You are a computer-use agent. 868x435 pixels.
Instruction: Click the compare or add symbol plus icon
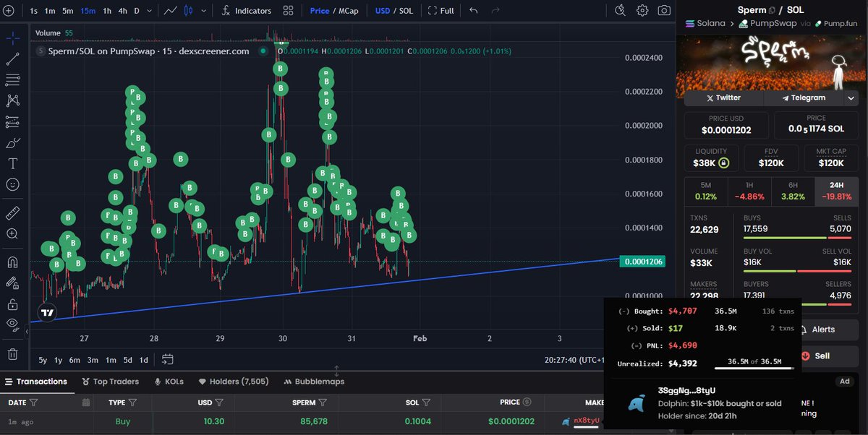click(9, 11)
